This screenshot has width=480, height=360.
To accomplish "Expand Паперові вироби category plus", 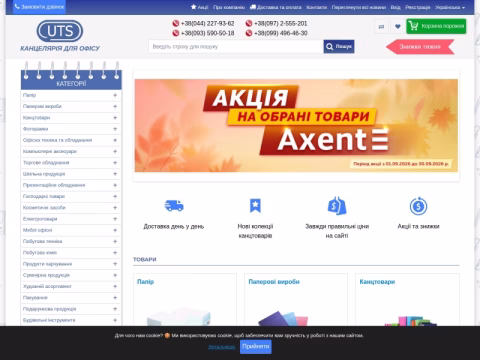I will click(115, 106).
